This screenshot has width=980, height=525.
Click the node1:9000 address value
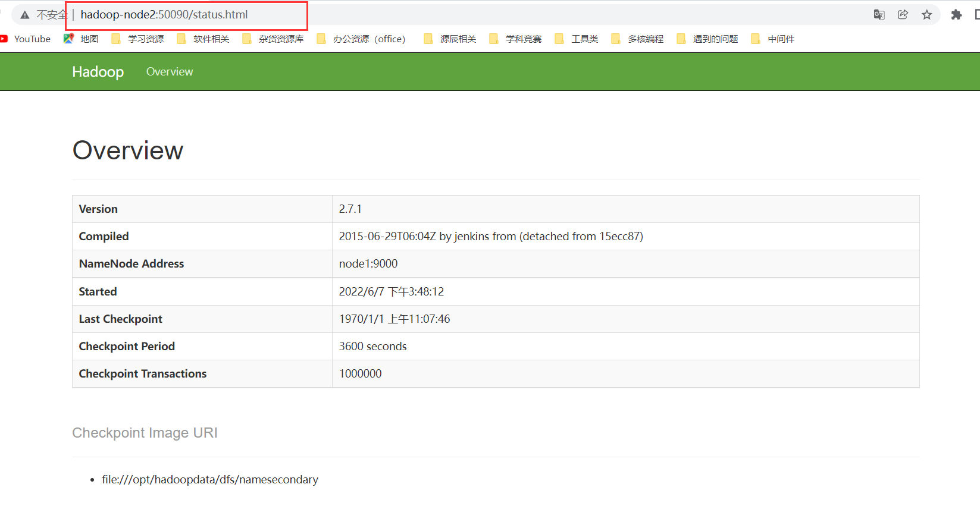tap(368, 264)
